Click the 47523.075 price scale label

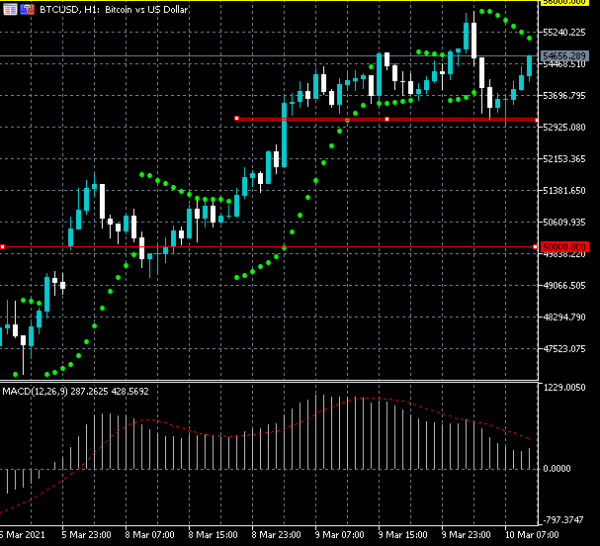[564, 349]
